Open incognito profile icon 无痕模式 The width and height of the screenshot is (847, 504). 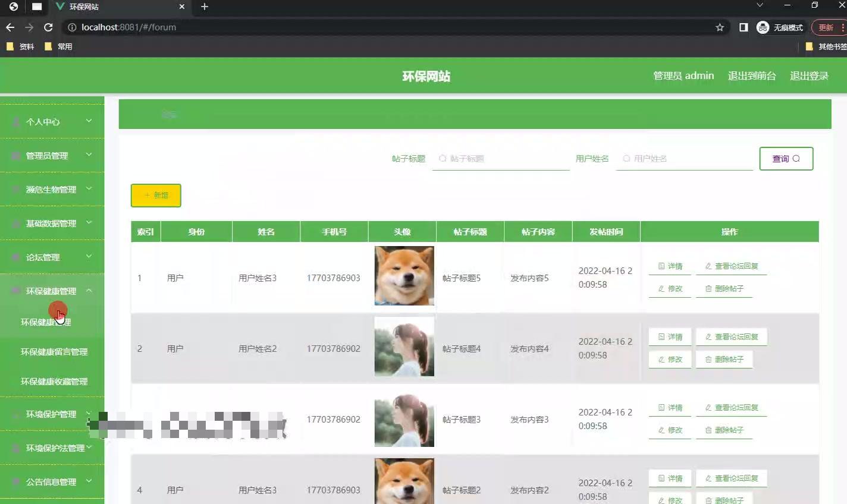coord(779,27)
